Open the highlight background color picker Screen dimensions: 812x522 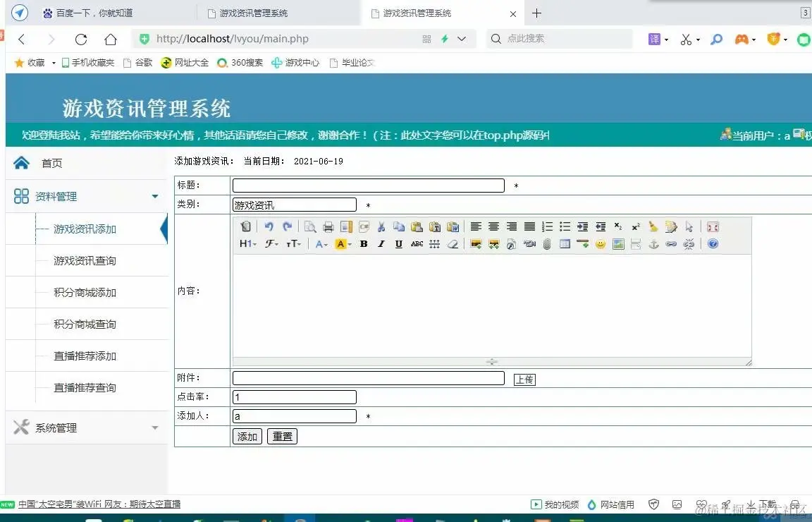[x=343, y=243]
